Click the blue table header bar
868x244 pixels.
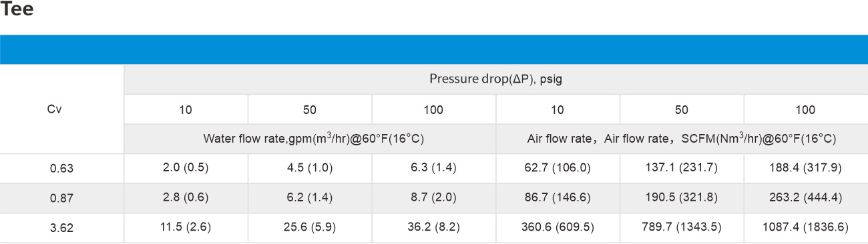coord(434,49)
